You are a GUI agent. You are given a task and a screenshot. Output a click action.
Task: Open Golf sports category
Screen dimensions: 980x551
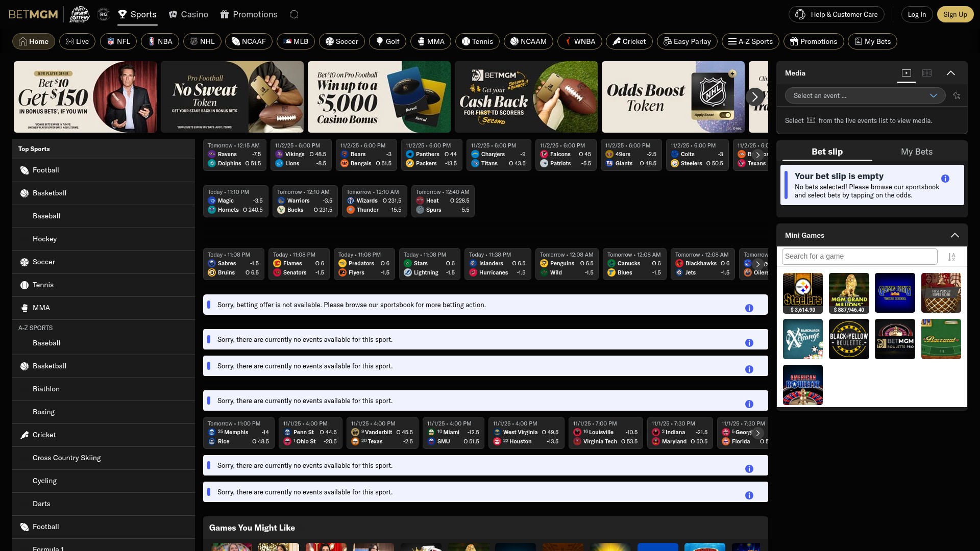click(x=387, y=41)
